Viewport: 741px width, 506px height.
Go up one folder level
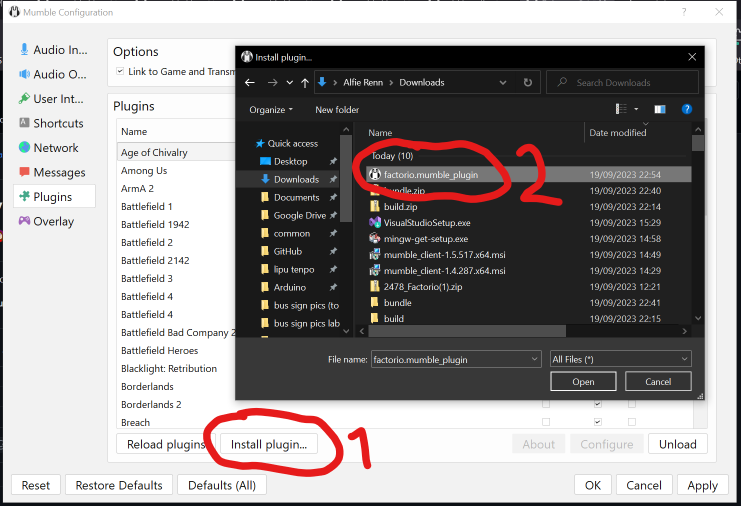[x=305, y=83]
